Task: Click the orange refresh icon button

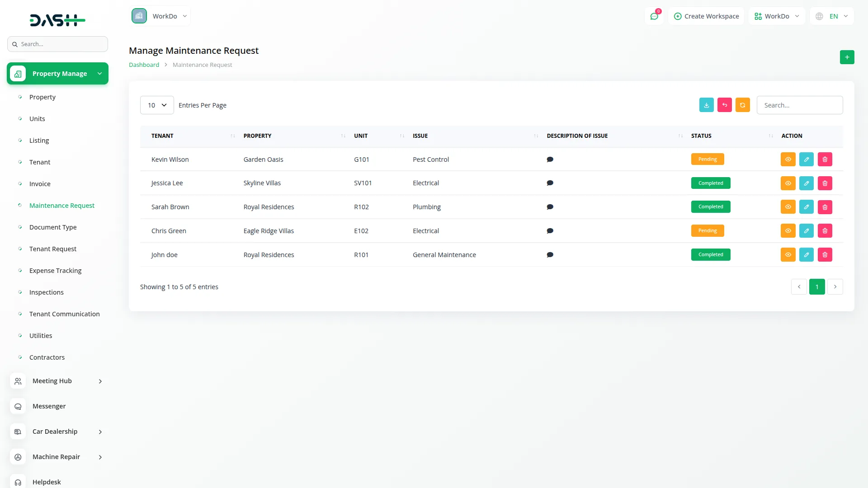Action: (742, 105)
